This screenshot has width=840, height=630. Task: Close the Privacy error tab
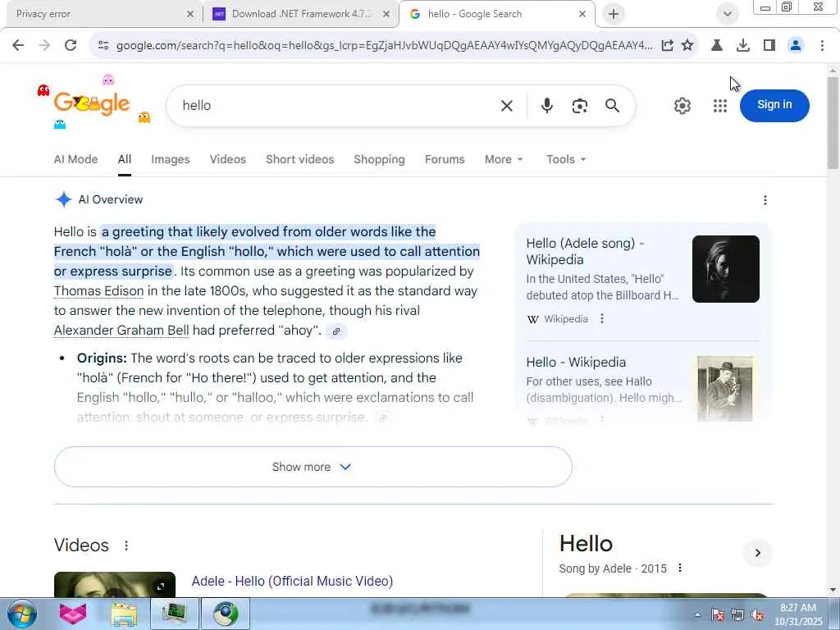coord(189,15)
